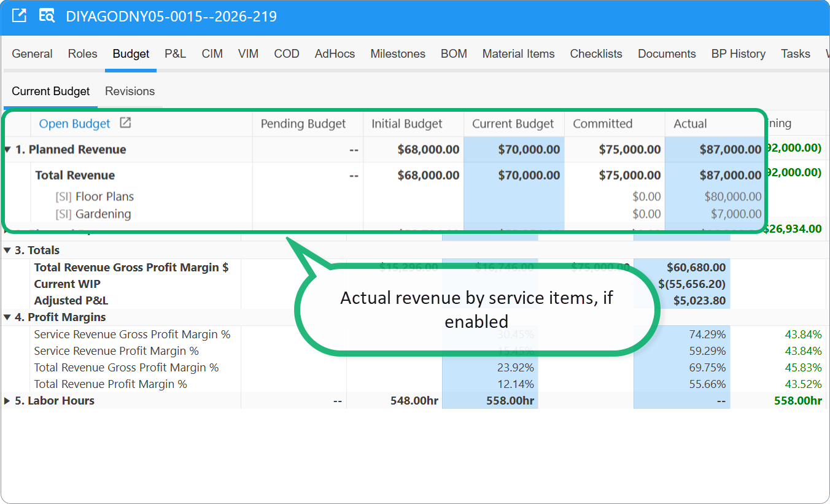
Task: Click the Current Budget column header
Action: point(513,123)
